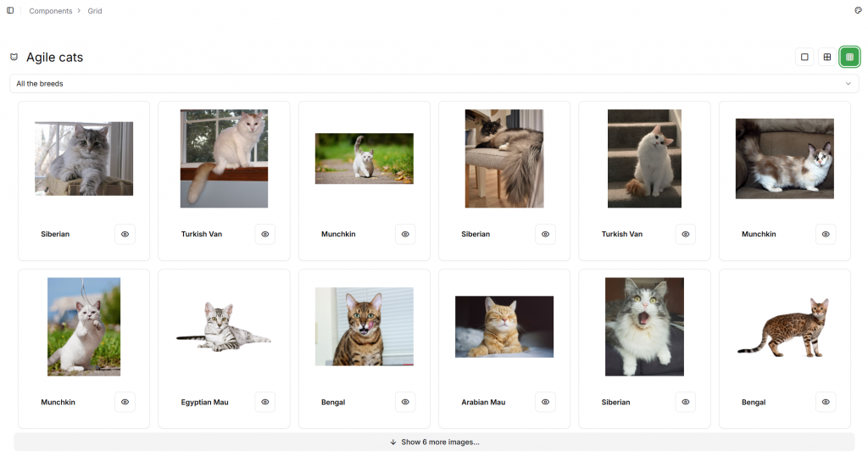The height and width of the screenshot is (456, 868).
Task: Eye icon for Munchkin lying on sofa
Action: tap(826, 234)
